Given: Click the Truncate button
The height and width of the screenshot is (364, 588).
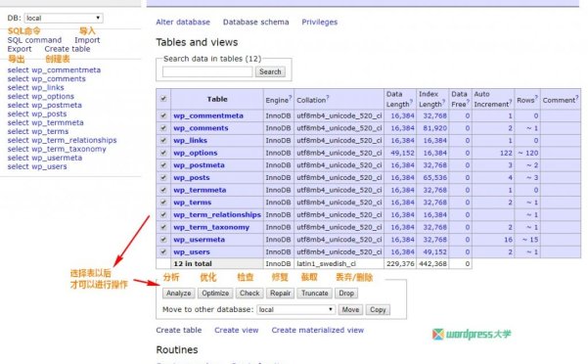Looking at the screenshot, I should (x=315, y=294).
